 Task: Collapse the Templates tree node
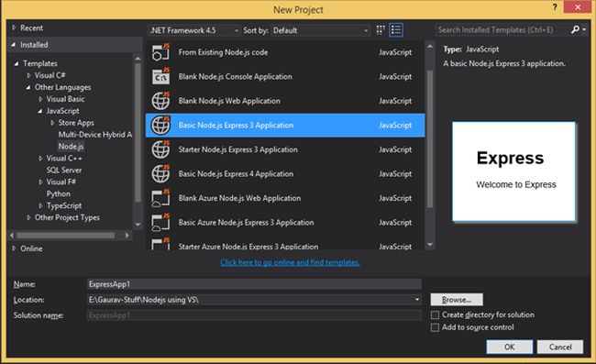click(x=17, y=63)
